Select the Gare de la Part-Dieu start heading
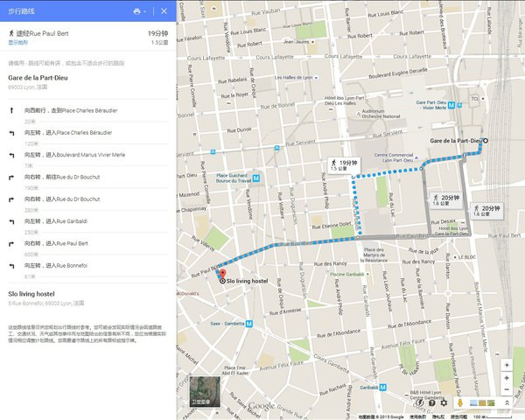The width and height of the screenshot is (525, 420). (38, 78)
